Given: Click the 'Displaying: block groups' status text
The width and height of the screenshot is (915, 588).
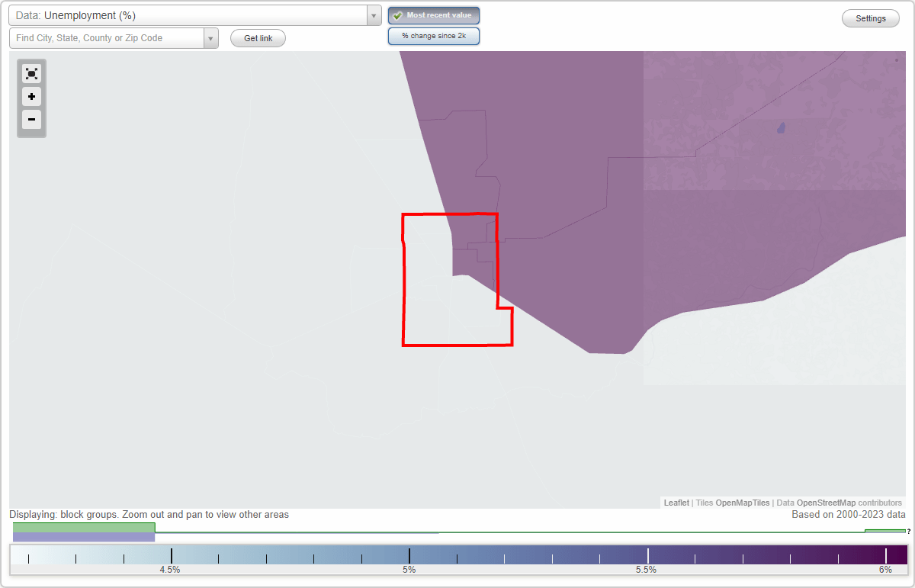Looking at the screenshot, I should pos(149,515).
